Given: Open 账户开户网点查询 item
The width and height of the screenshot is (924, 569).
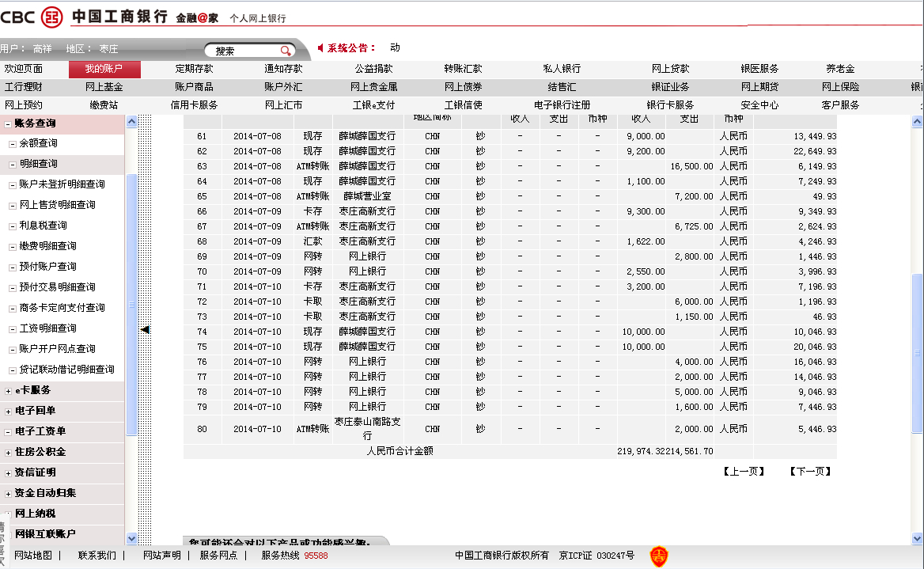Looking at the screenshot, I should tap(57, 349).
